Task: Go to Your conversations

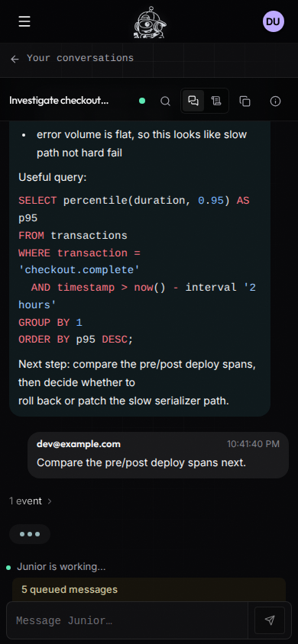Action: tap(80, 58)
